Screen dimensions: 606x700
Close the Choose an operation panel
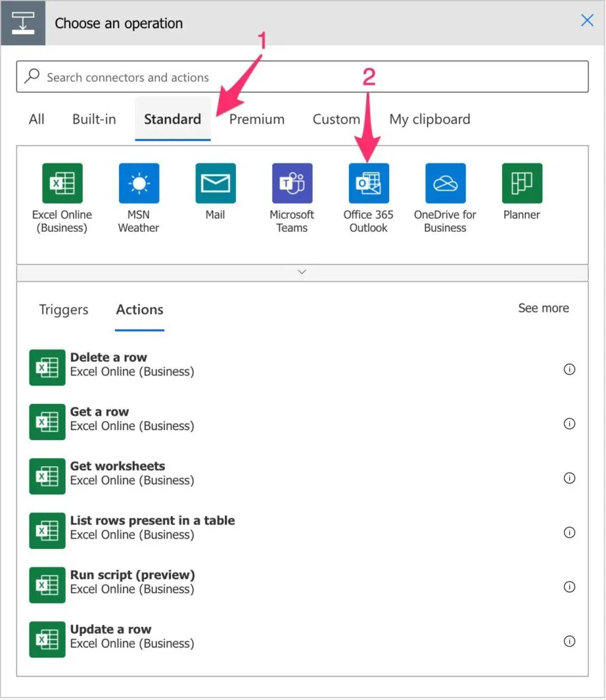[587, 21]
